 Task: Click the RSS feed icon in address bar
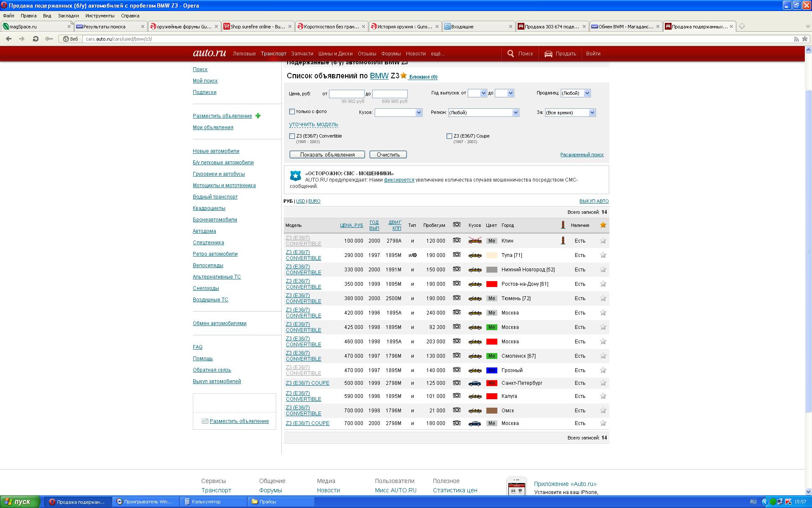pyautogui.click(x=796, y=39)
